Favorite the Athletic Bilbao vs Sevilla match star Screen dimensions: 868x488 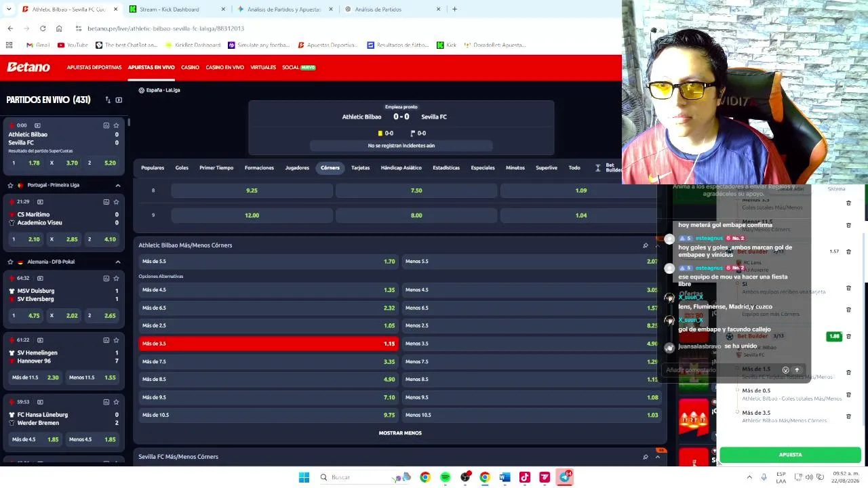tap(116, 125)
